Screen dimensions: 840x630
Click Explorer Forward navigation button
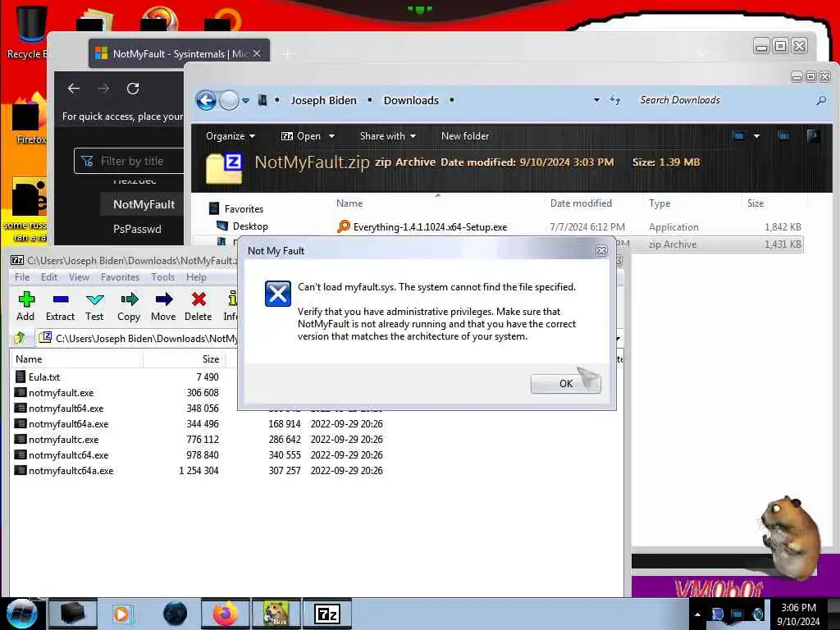click(230, 100)
